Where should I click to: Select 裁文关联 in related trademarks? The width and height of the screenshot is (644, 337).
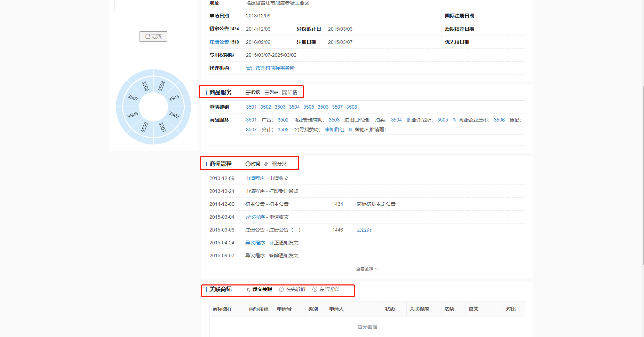click(x=259, y=290)
